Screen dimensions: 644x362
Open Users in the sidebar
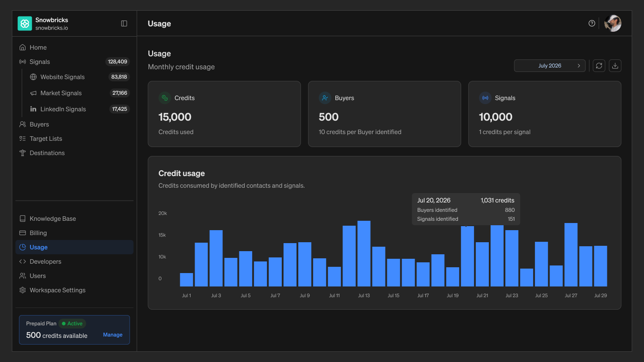click(x=75, y=276)
